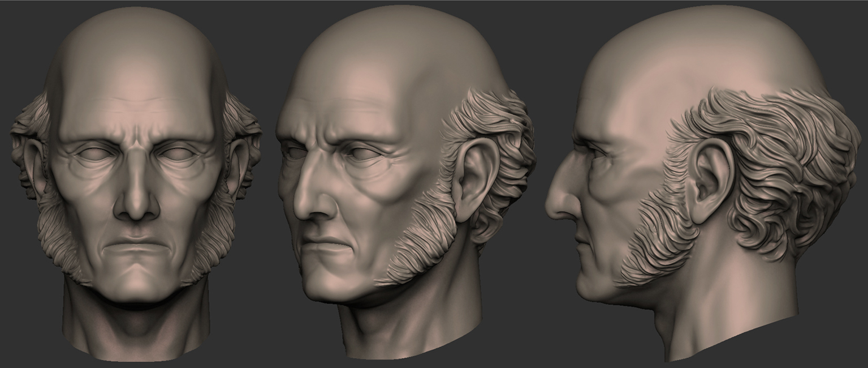Click the curly back hair on profile head
The height and width of the screenshot is (368, 868).
[792, 170]
